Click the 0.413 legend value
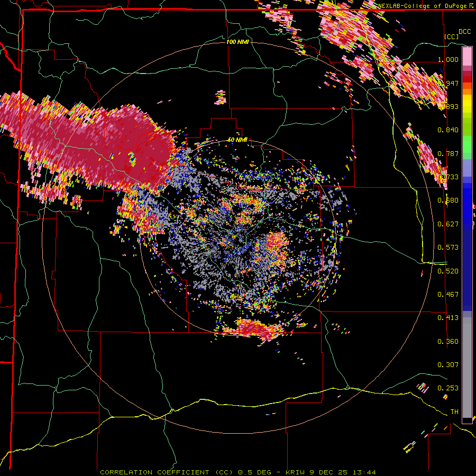This screenshot has height=476, width=476. coord(448,318)
